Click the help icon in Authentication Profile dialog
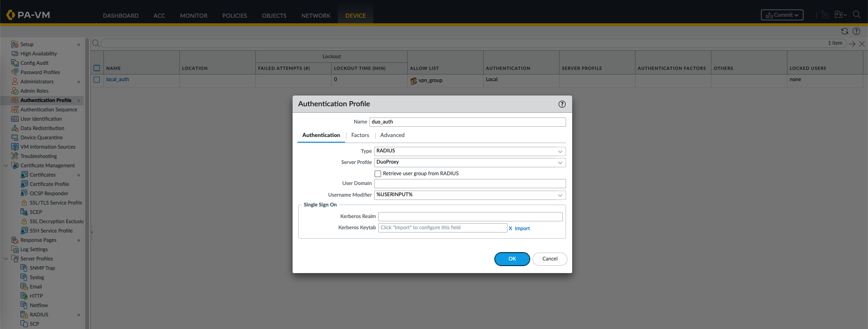The image size is (868, 329). pyautogui.click(x=562, y=104)
